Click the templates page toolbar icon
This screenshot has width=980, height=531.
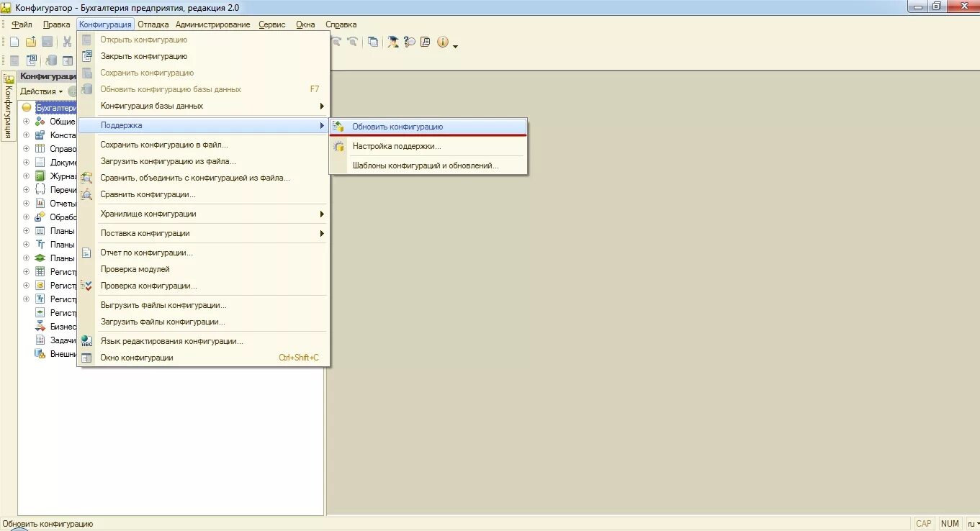click(x=426, y=42)
